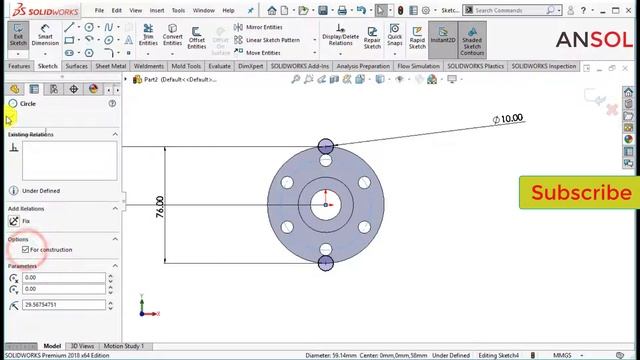The image size is (640, 360).
Task: Select the Circle sketch tool
Action: tap(89, 27)
